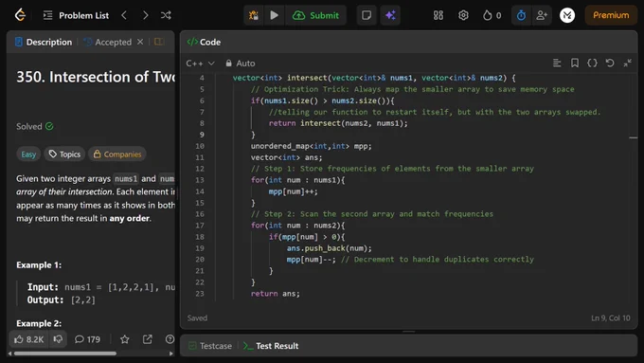
Task: Dislike the problem with thumbs down
Action: (58, 339)
